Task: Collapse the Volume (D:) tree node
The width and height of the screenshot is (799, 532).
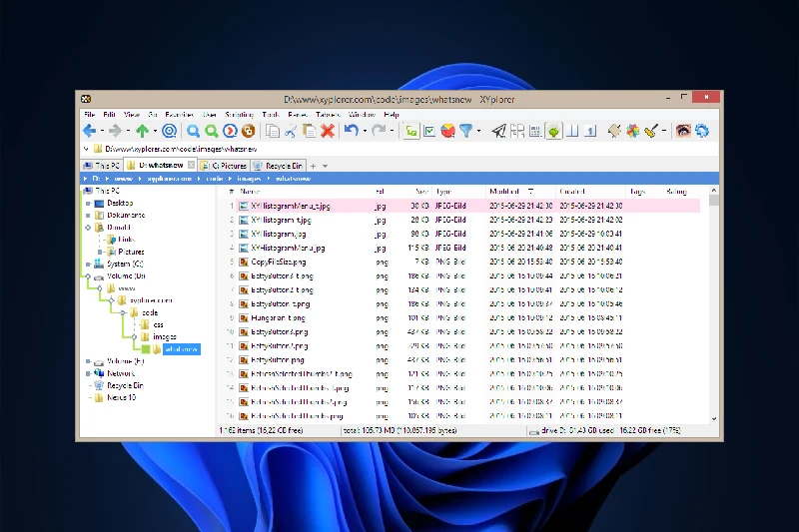Action: pyautogui.click(x=88, y=276)
